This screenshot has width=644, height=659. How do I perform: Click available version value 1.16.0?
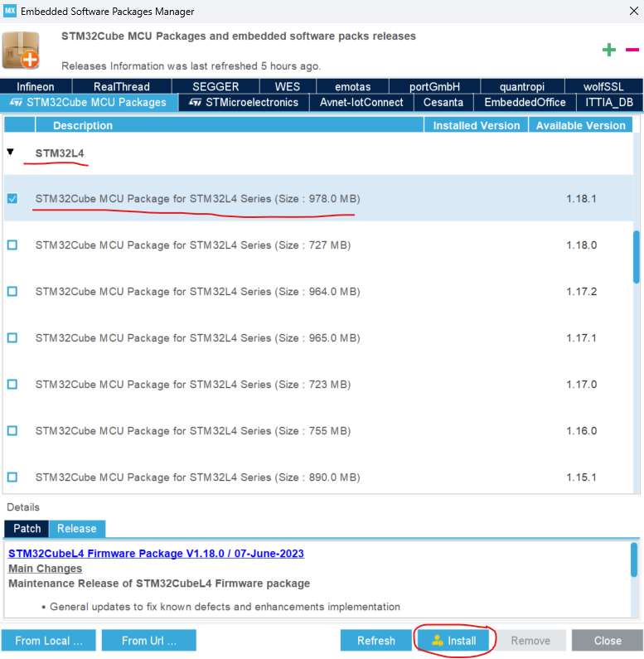tap(581, 431)
